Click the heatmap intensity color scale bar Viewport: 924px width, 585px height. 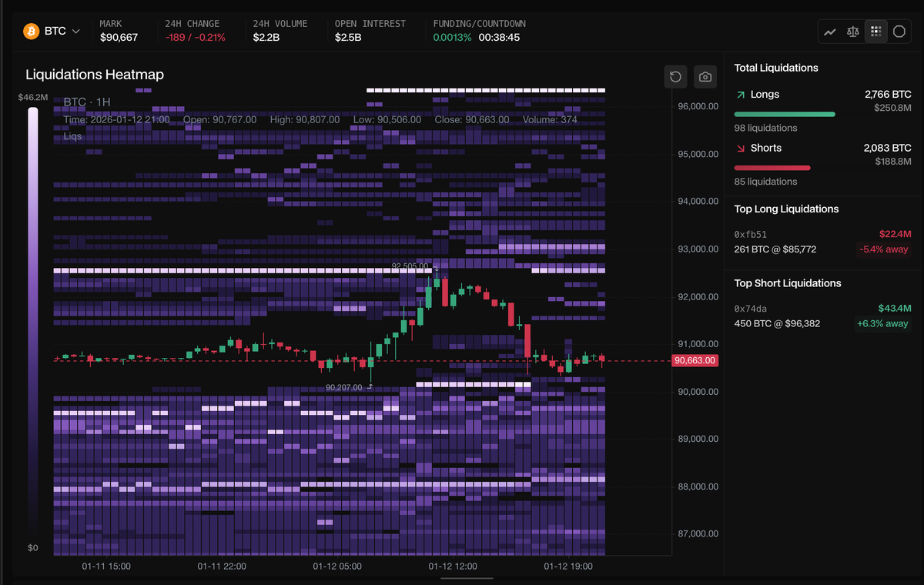tap(33, 323)
